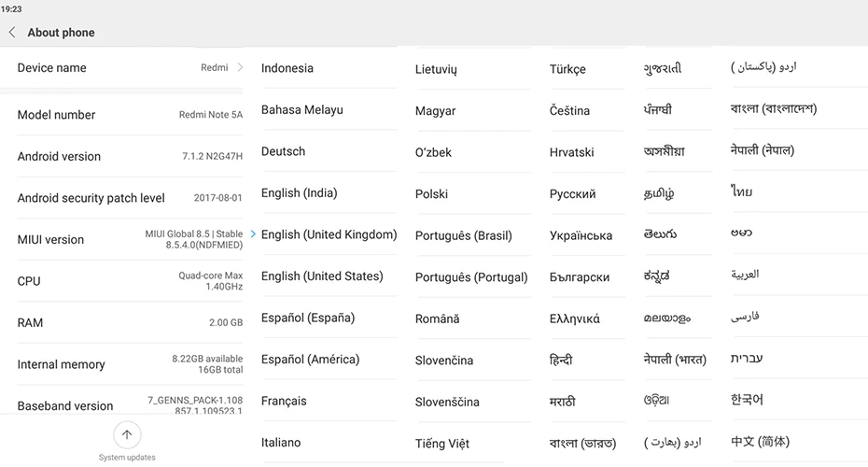Image resolution: width=868 pixels, height=467 pixels.
Task: Tap the back arrow beside About phone
Action: click(x=12, y=33)
